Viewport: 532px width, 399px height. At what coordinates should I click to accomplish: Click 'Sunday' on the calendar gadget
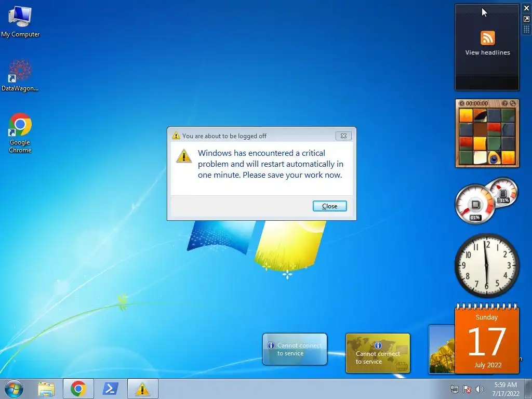(486, 317)
